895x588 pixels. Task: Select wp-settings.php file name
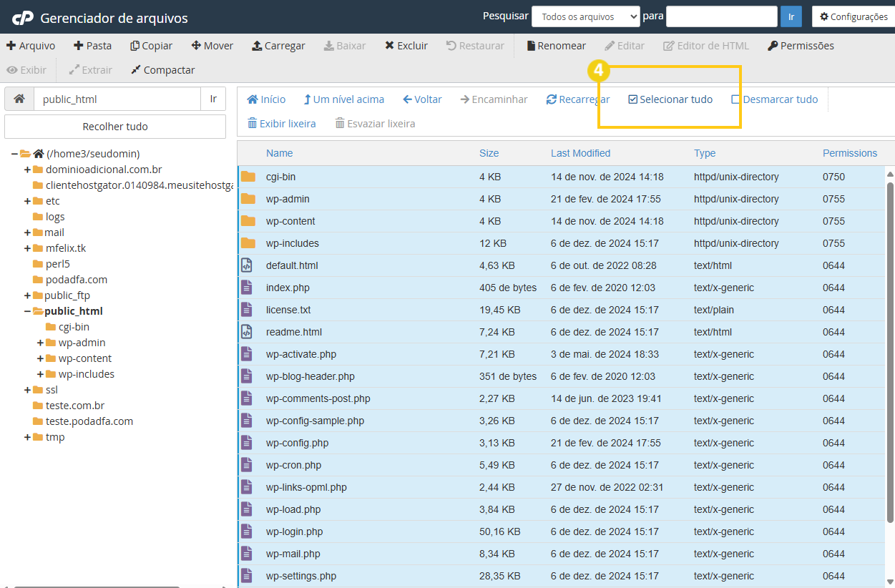coord(301,576)
